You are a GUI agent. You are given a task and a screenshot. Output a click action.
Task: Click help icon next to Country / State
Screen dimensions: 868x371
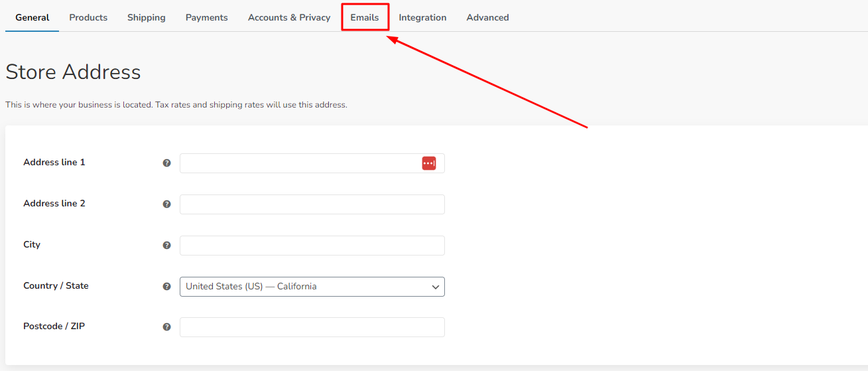click(167, 287)
